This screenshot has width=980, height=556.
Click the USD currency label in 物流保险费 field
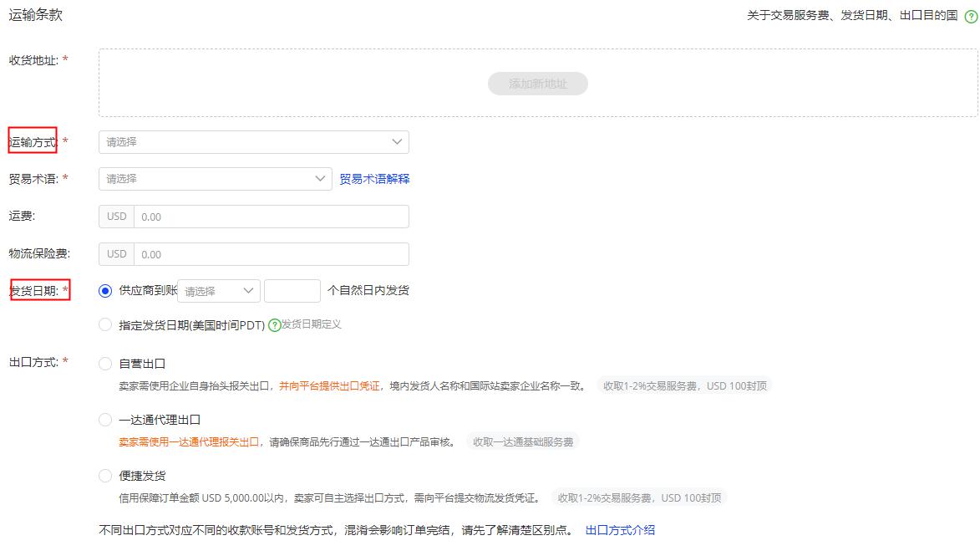click(x=117, y=254)
